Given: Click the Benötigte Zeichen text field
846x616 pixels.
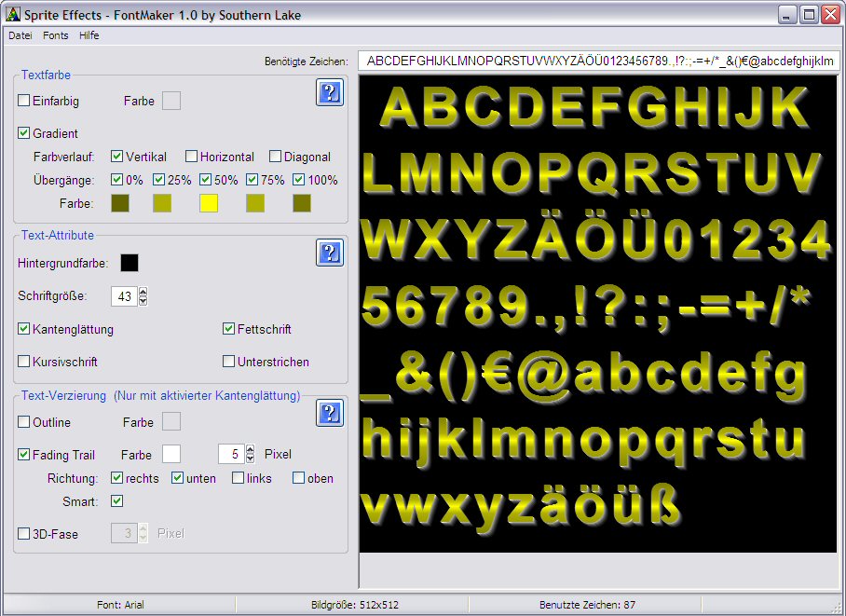Looking at the screenshot, I should pos(599,61).
